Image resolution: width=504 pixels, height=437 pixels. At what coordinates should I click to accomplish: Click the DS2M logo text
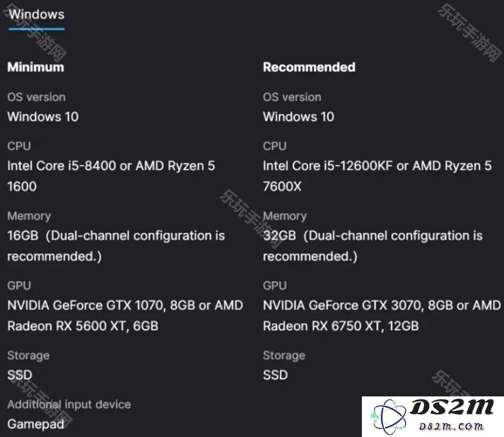click(x=451, y=407)
